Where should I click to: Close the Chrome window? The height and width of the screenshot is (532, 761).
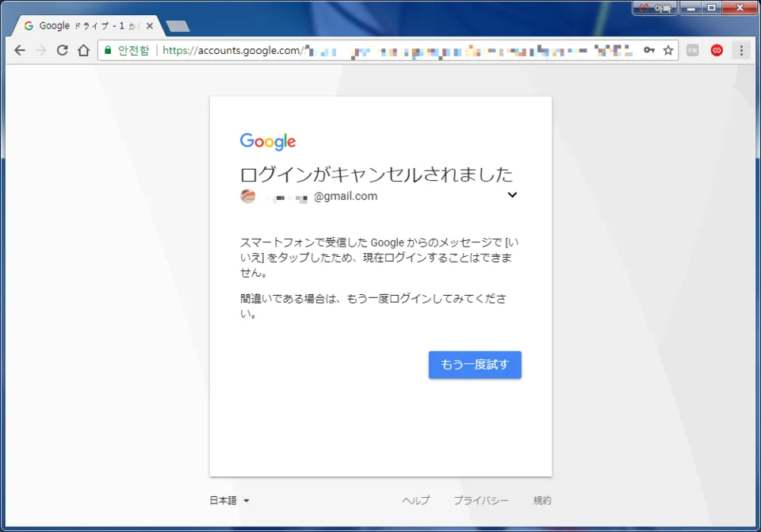coord(740,8)
